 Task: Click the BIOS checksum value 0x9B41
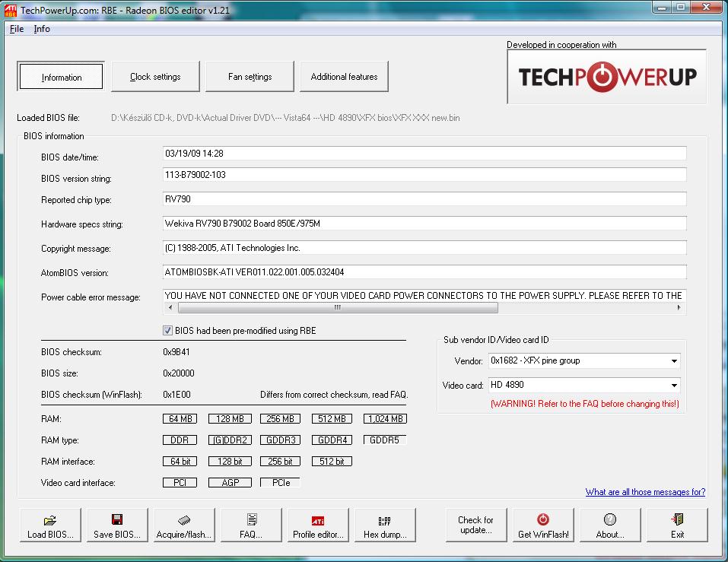(176, 352)
